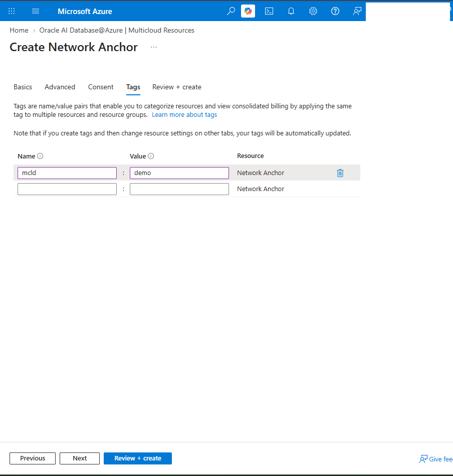453x476 pixels.
Task: Open the Review + create tab
Action: (177, 87)
